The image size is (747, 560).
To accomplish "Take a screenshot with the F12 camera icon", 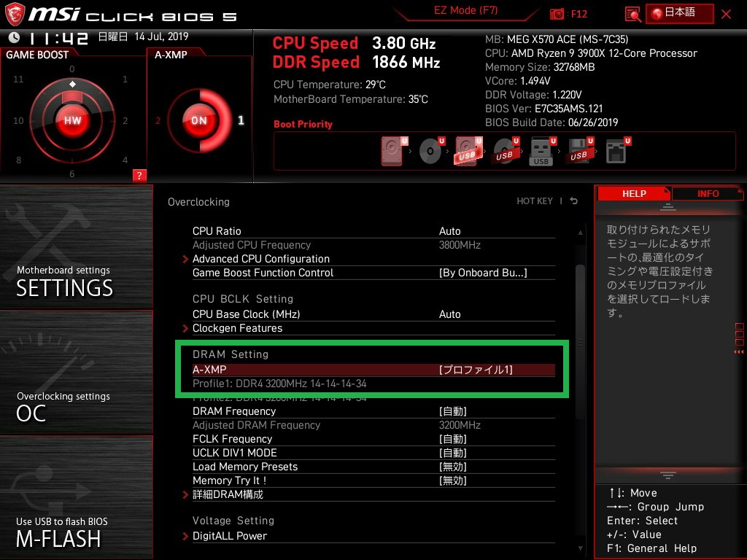I will click(557, 14).
